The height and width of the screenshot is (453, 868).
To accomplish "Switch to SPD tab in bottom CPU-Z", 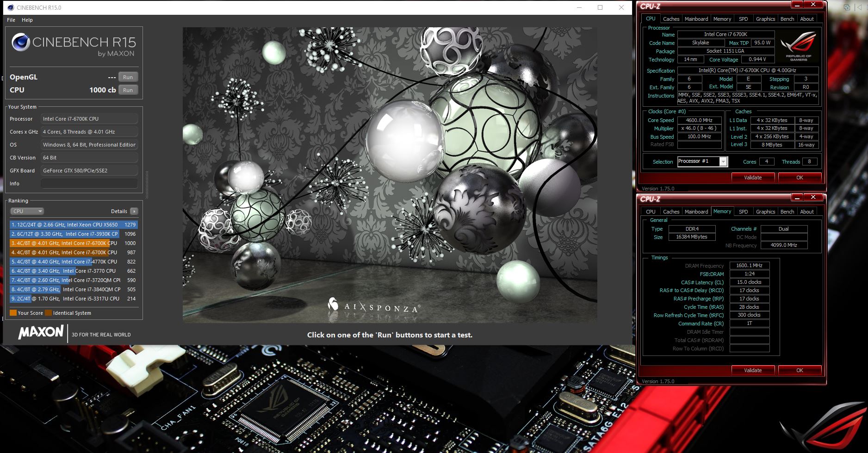I will (x=743, y=212).
